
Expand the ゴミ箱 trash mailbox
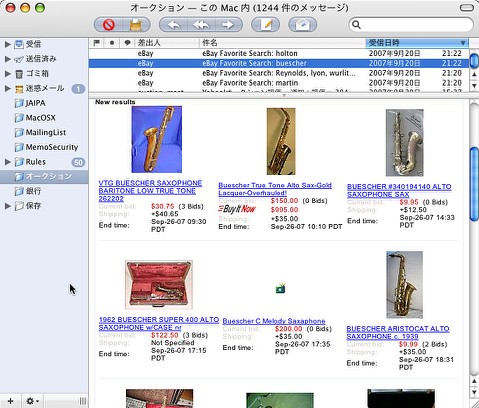(8, 74)
